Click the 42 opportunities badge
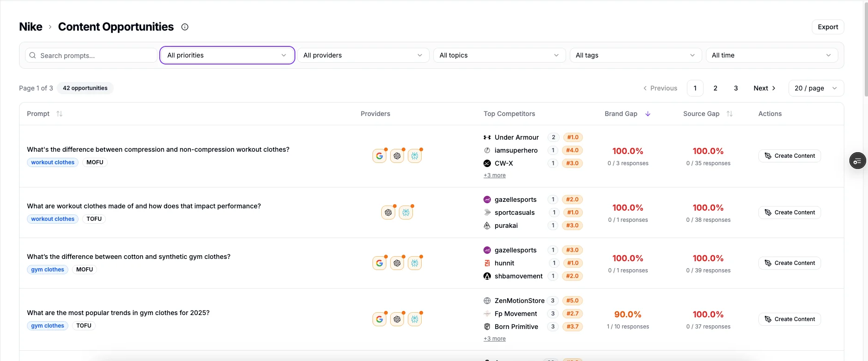This screenshot has height=361, width=868. 85,88
